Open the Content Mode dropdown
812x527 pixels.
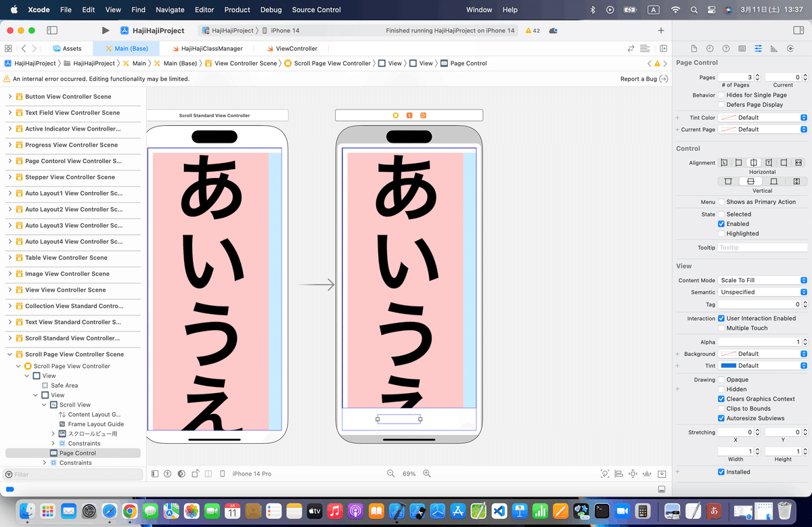[763, 280]
